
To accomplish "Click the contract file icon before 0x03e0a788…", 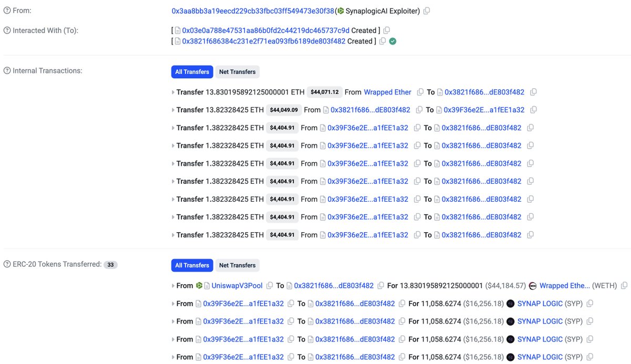I will tap(178, 30).
